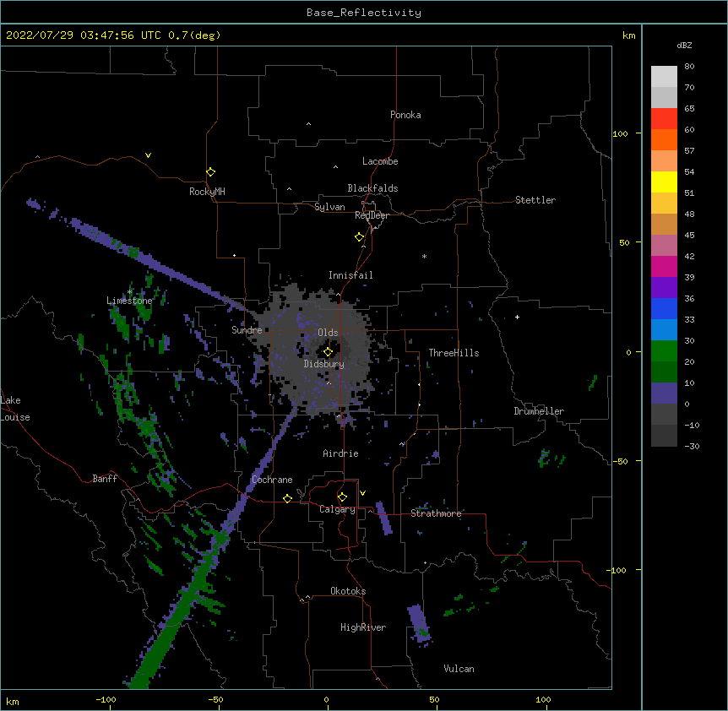Click the yellow radar site marker near Olds
The image size is (728, 711).
(x=328, y=352)
